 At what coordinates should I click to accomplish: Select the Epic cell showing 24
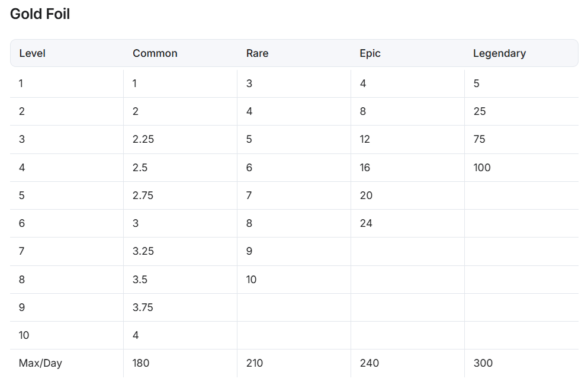366,223
